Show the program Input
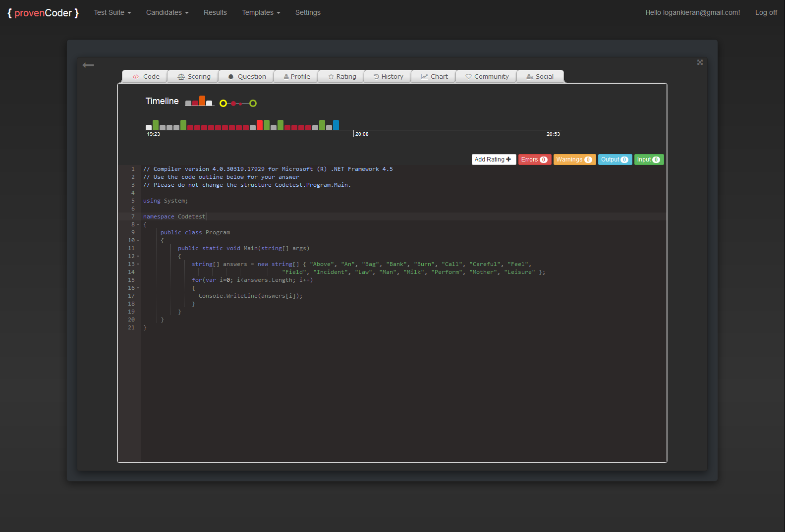 tap(649, 160)
